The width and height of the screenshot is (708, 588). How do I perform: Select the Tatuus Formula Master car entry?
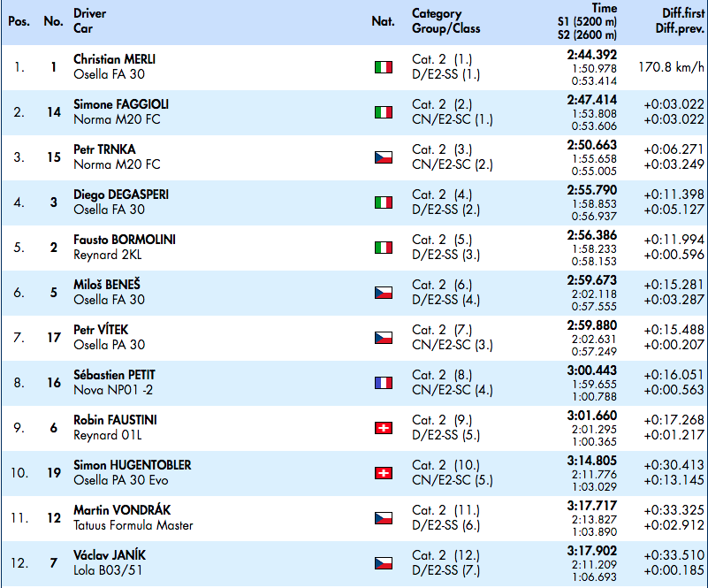(133, 525)
